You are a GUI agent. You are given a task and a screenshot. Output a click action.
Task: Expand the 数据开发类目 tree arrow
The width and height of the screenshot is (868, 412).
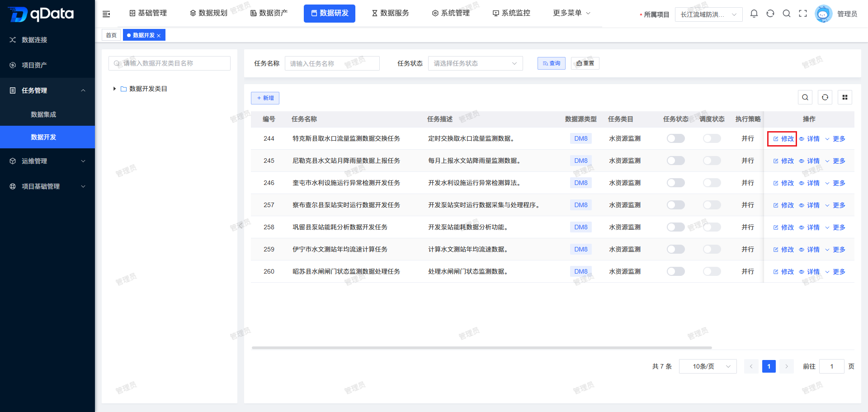click(x=114, y=89)
